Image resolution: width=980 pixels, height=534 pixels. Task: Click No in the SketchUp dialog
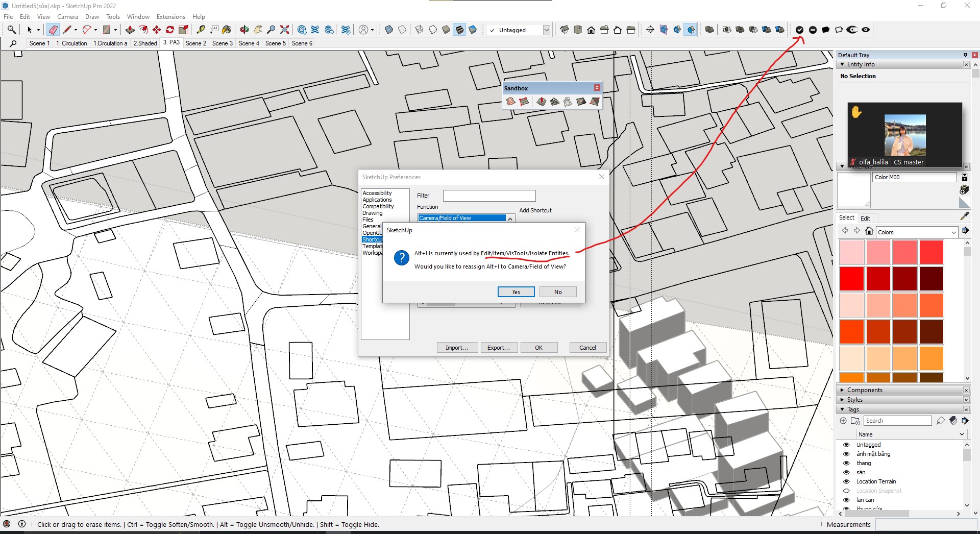pos(558,292)
